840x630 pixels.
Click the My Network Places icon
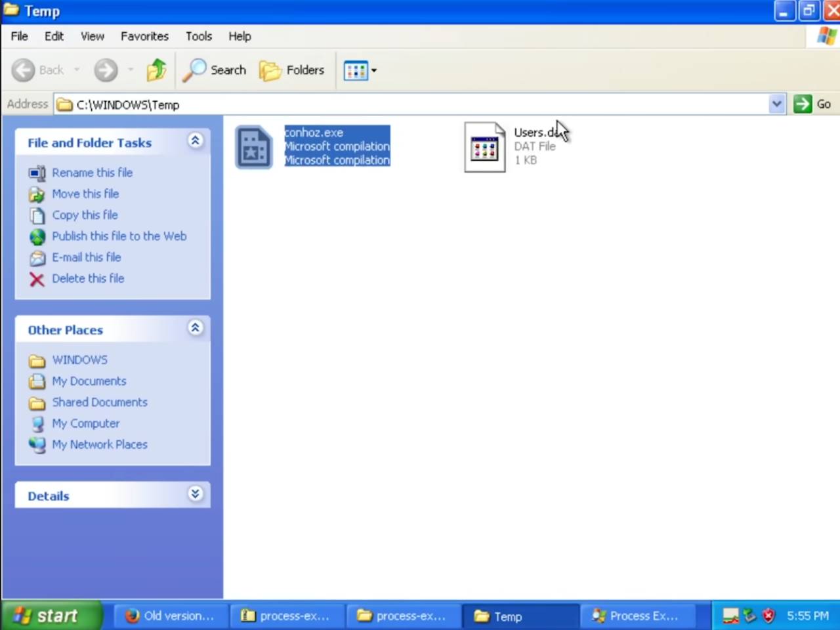click(37, 445)
